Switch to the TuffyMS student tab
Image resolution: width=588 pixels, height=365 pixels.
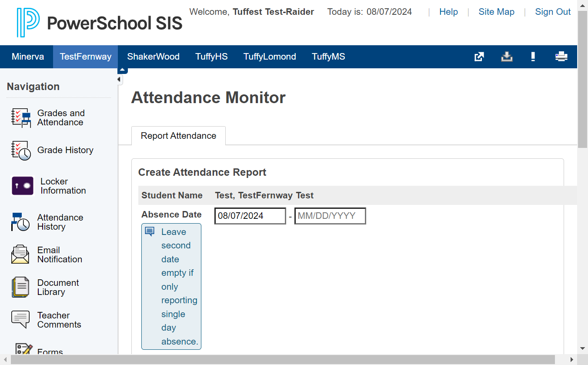328,57
